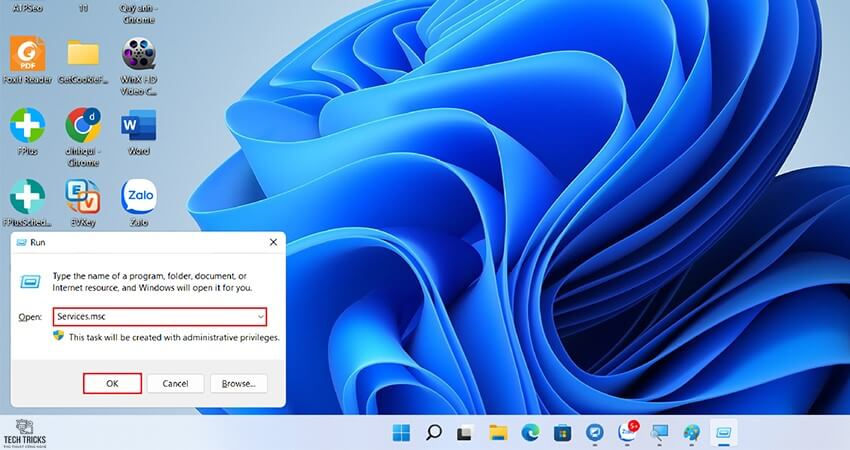The image size is (850, 450).
Task: Click OK in the Run dialog
Action: click(112, 383)
